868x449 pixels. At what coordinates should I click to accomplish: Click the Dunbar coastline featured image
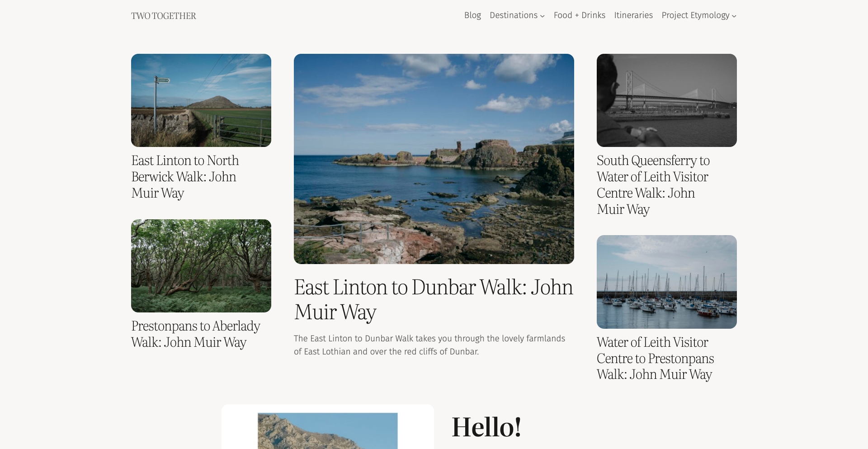(434, 159)
